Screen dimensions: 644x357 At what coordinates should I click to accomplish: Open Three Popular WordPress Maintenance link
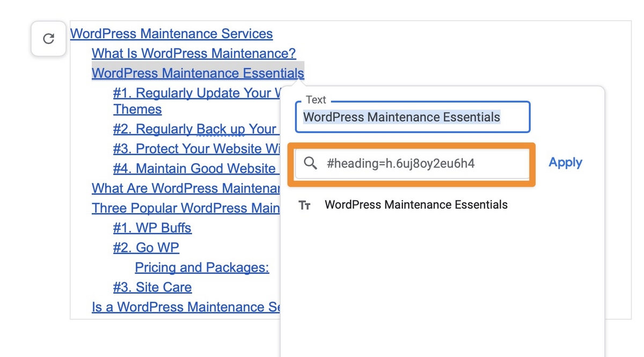point(185,208)
